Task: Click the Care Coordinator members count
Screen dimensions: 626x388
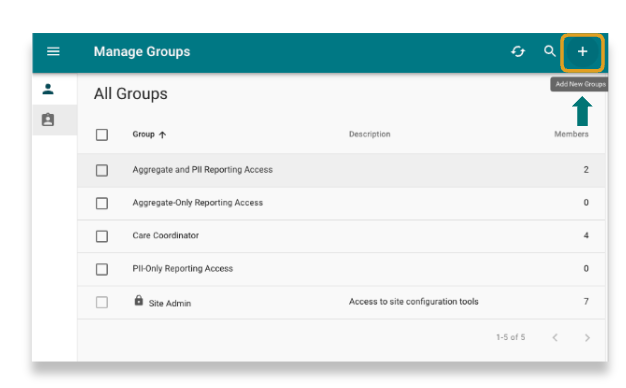Action: pyautogui.click(x=586, y=236)
